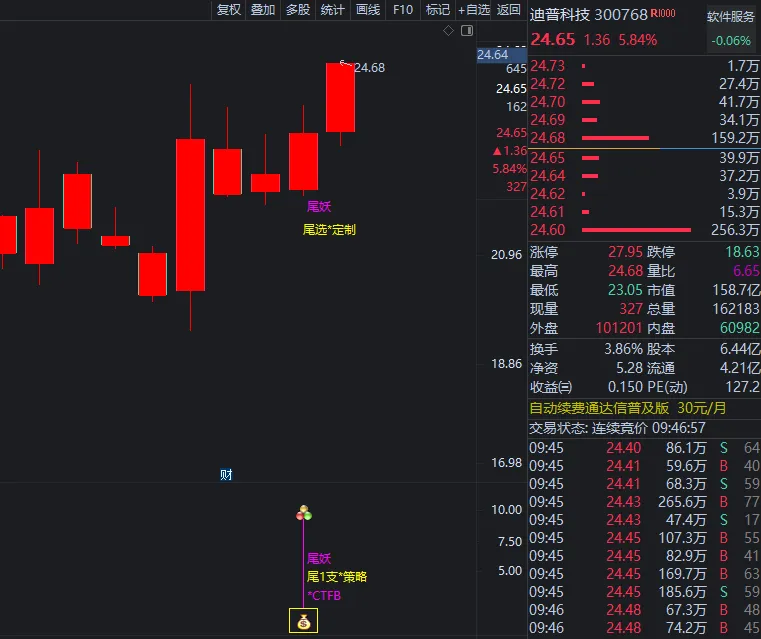Open the 标记 mark menu
The height and width of the screenshot is (639, 761).
pyautogui.click(x=438, y=10)
